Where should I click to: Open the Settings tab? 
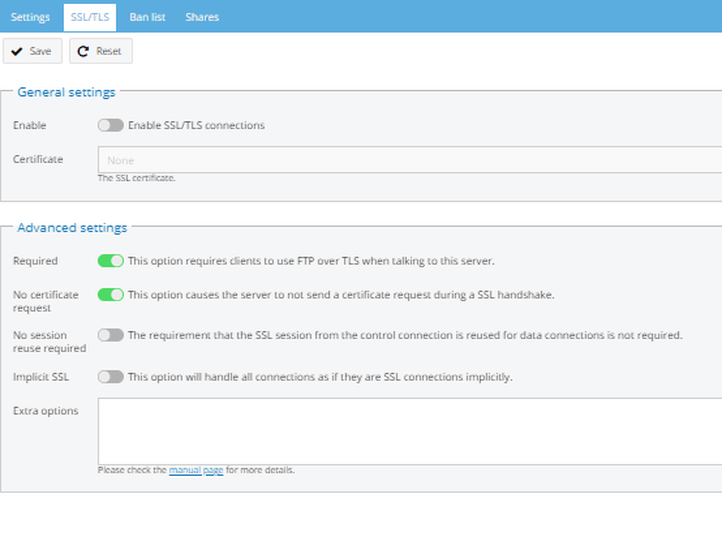(30, 17)
